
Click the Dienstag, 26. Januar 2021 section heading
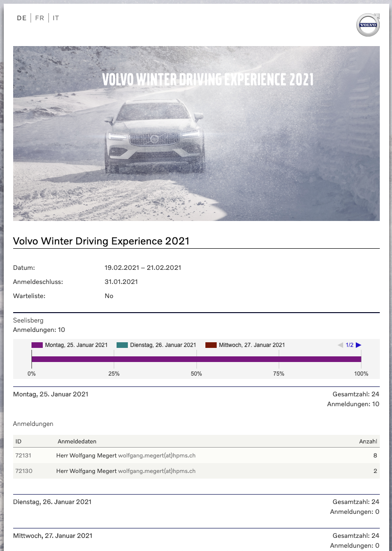(52, 502)
